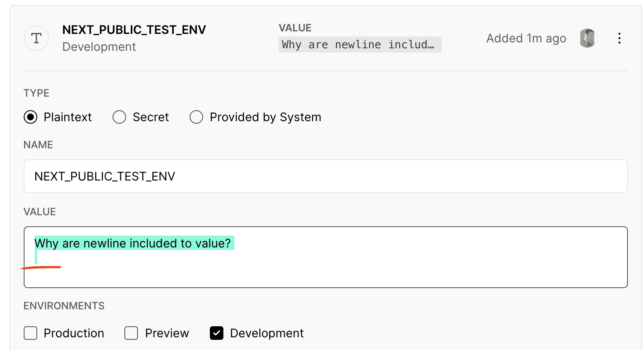Select the Secret type radio button
This screenshot has width=644, height=350.
[x=119, y=117]
